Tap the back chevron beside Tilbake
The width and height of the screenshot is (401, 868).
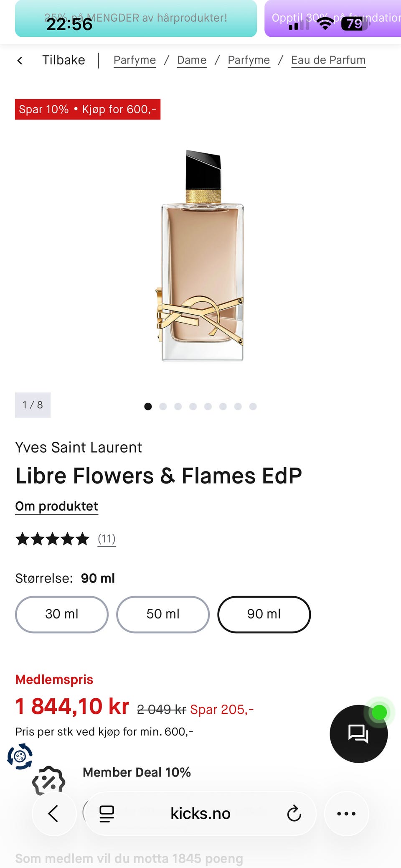click(x=20, y=61)
